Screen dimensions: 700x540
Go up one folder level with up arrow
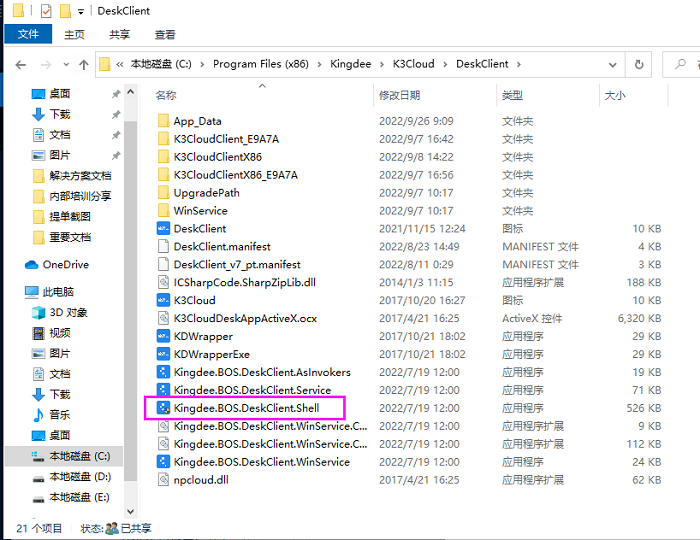[x=78, y=65]
